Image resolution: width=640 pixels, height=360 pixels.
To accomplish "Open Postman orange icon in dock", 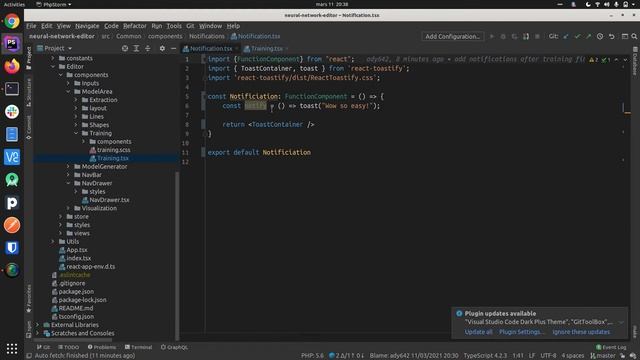I will pyautogui.click(x=12, y=225).
